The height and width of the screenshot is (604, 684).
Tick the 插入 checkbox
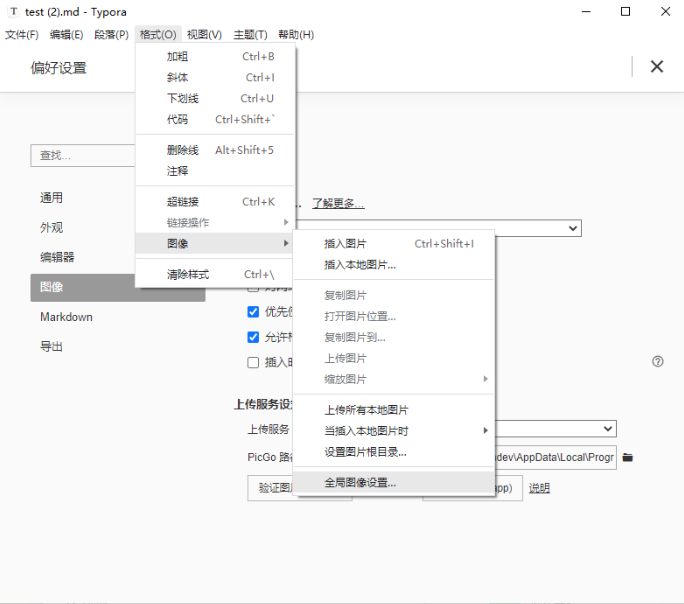253,362
